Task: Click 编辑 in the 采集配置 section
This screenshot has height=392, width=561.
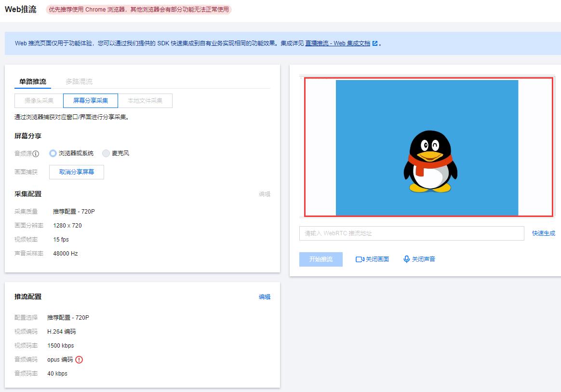Action: tap(265, 194)
